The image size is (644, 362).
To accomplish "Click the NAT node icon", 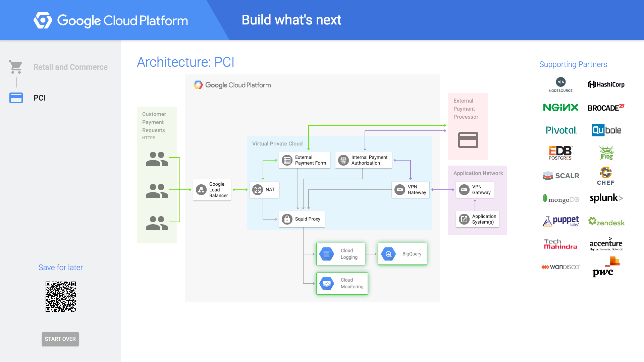I will tap(258, 190).
